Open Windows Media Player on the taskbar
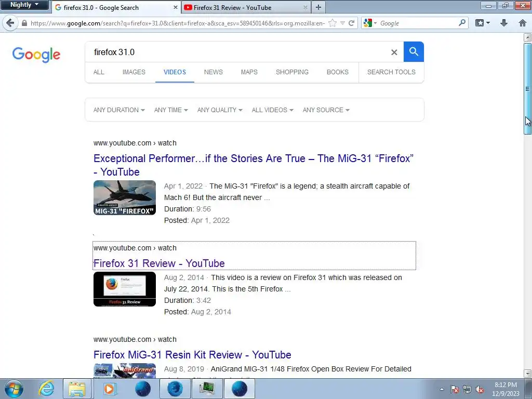 (x=109, y=389)
